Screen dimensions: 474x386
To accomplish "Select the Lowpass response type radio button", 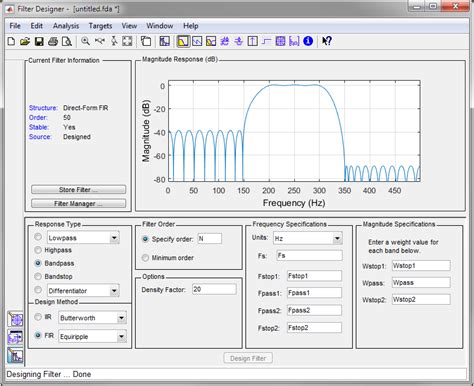I will (x=38, y=237).
